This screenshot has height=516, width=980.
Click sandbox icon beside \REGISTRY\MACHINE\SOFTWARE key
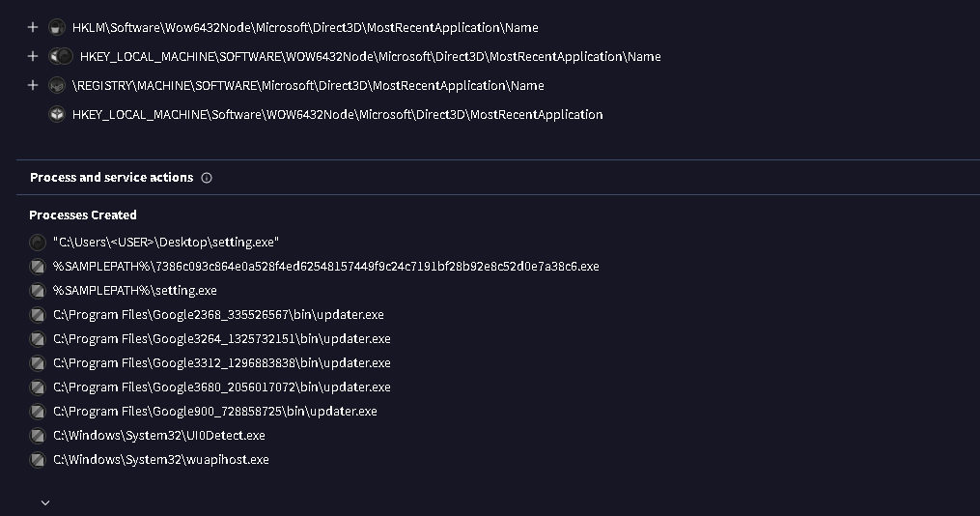57,85
